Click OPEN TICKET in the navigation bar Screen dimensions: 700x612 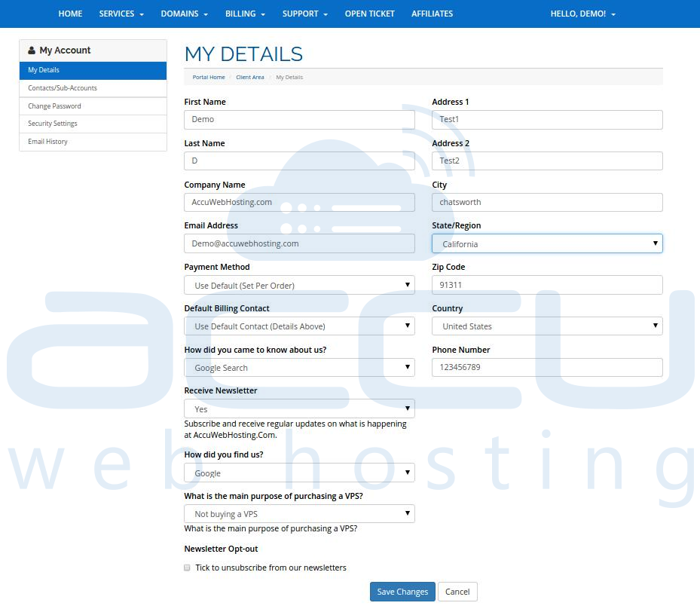370,14
